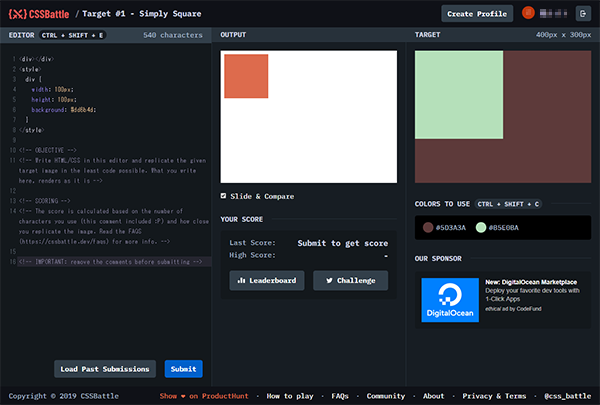
Task: Click the CTRL + SHIFT + E shortcut badge
Action: click(x=72, y=35)
